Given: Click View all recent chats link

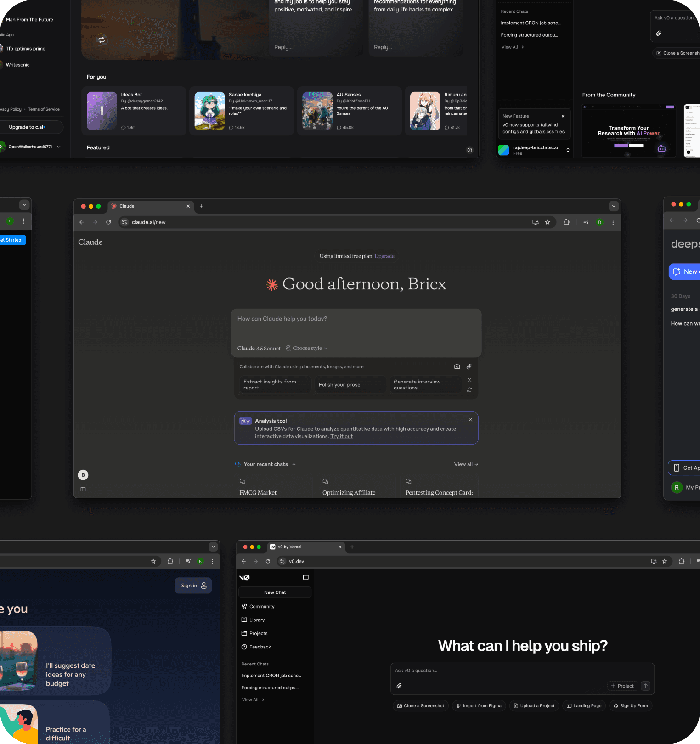Looking at the screenshot, I should (x=466, y=464).
